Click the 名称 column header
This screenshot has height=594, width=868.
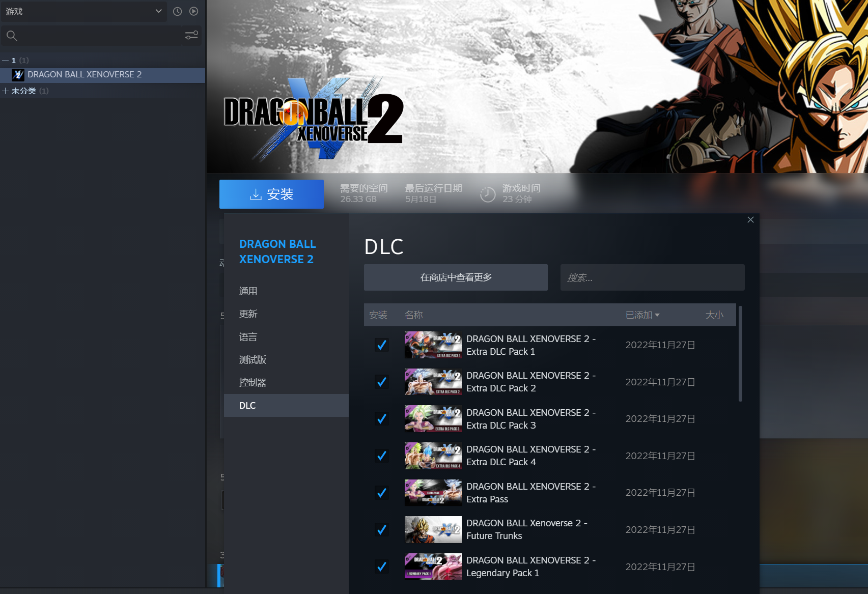pyautogui.click(x=414, y=315)
